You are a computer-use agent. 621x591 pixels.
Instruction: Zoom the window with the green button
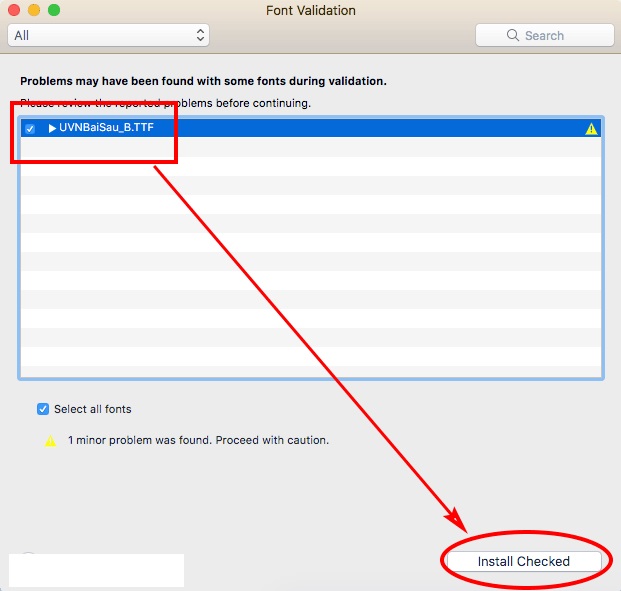tap(54, 10)
